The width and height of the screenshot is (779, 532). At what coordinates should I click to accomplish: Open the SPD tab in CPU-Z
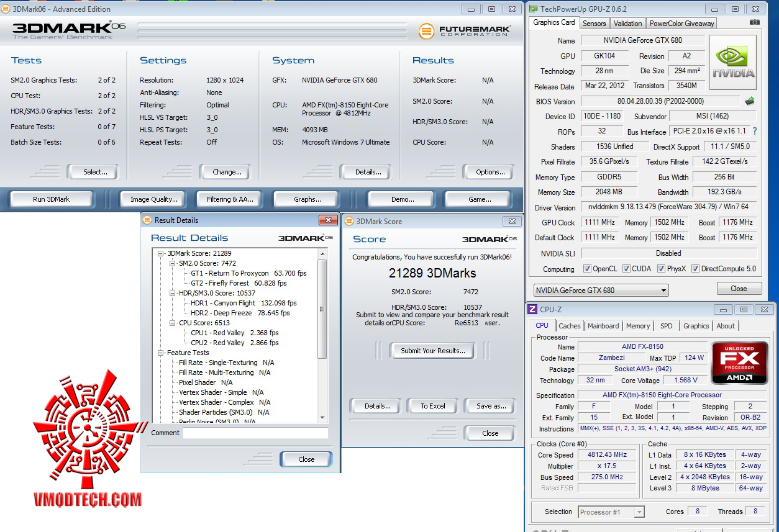(666, 326)
